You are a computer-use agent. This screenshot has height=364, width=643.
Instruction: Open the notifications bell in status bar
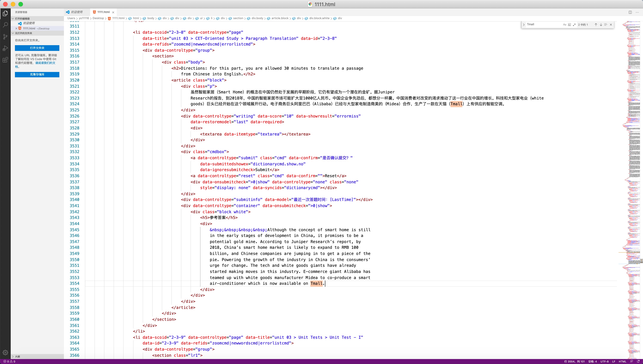[638, 361]
